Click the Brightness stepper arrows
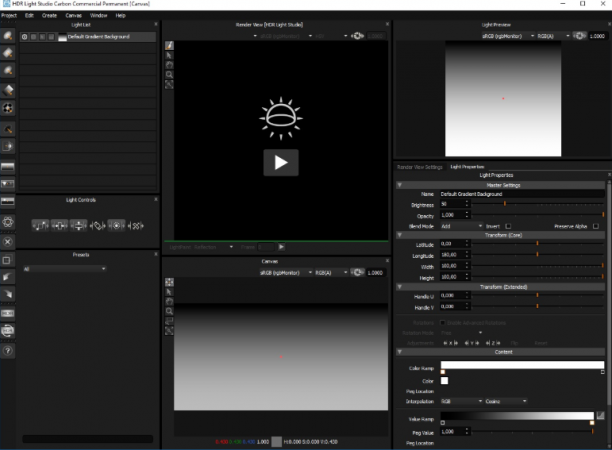Screen dimensions: 612x450 (x=466, y=204)
